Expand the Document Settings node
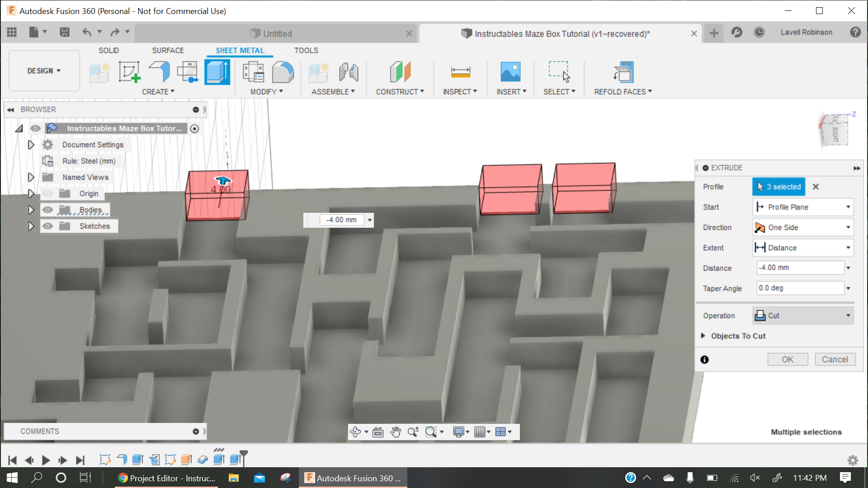868x488 pixels. [31, 145]
